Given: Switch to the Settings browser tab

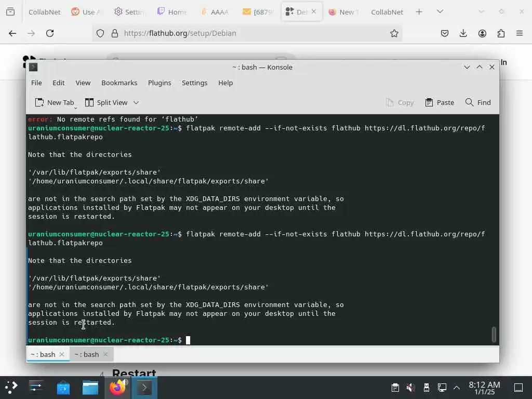Looking at the screenshot, I should 129,12.
